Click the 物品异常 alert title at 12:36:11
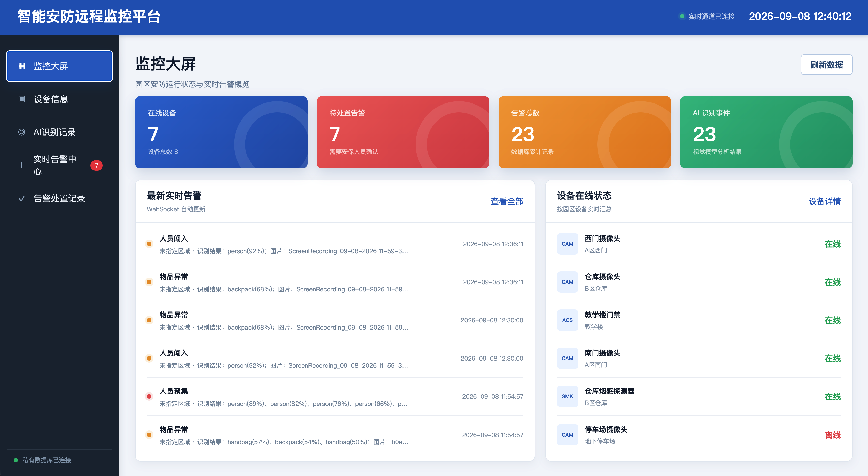 [x=174, y=276]
